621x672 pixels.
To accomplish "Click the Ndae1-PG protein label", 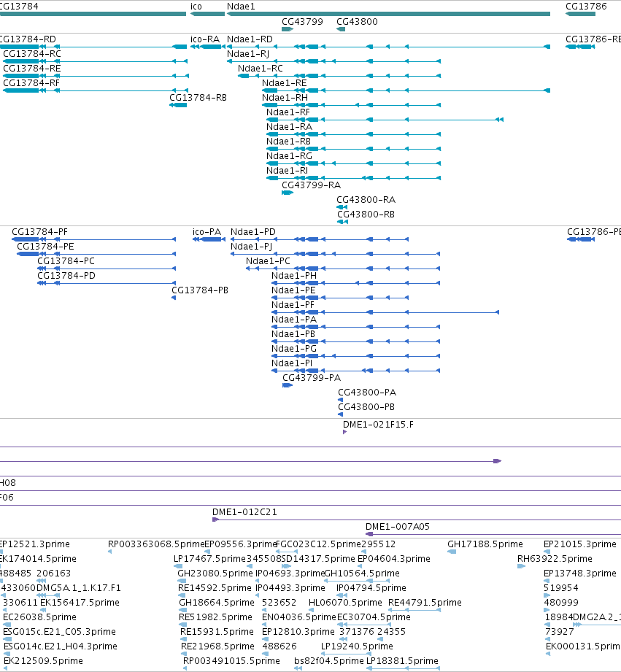I will (x=294, y=349).
